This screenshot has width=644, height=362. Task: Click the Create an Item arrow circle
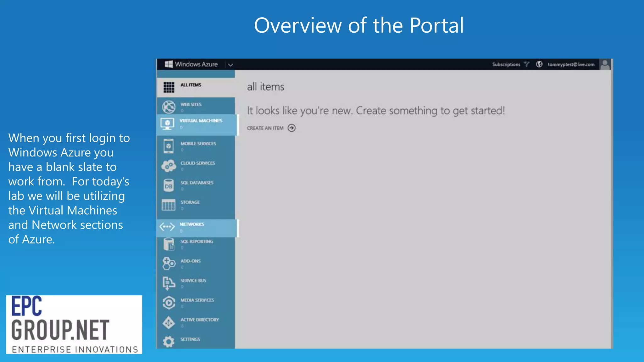tap(292, 128)
